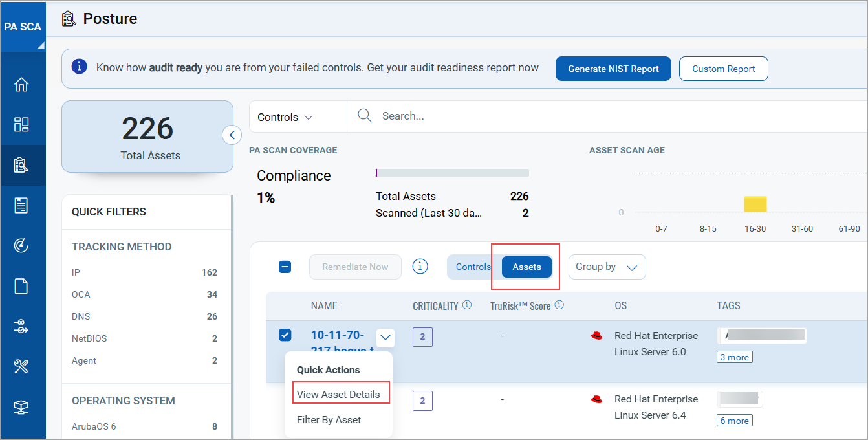Image resolution: width=868 pixels, height=440 pixels.
Task: Switch to Controls view toggle
Action: pyautogui.click(x=473, y=267)
